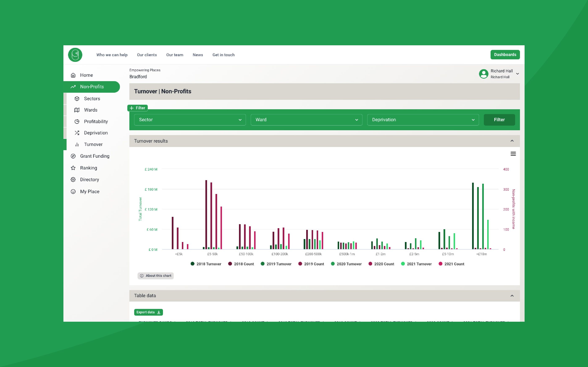Toggle the 2021 Turnover legend item
Viewport: 588px width, 367px height.
(416, 264)
